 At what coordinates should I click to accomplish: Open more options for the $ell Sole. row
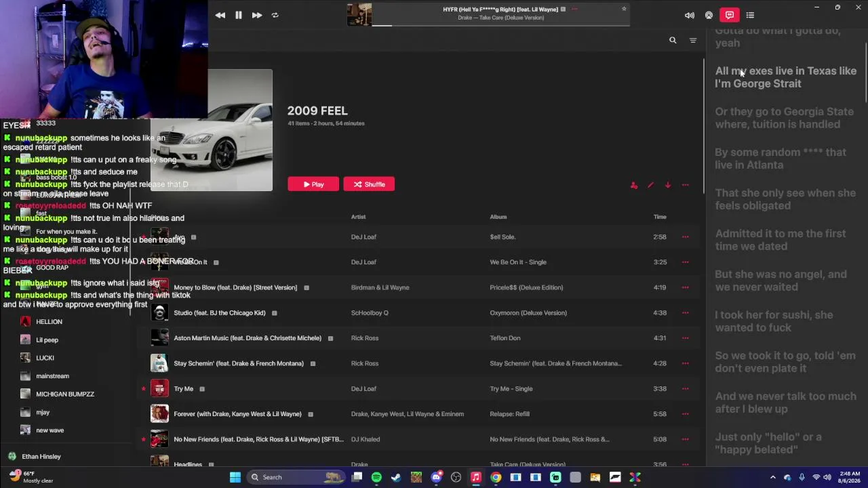(x=686, y=237)
